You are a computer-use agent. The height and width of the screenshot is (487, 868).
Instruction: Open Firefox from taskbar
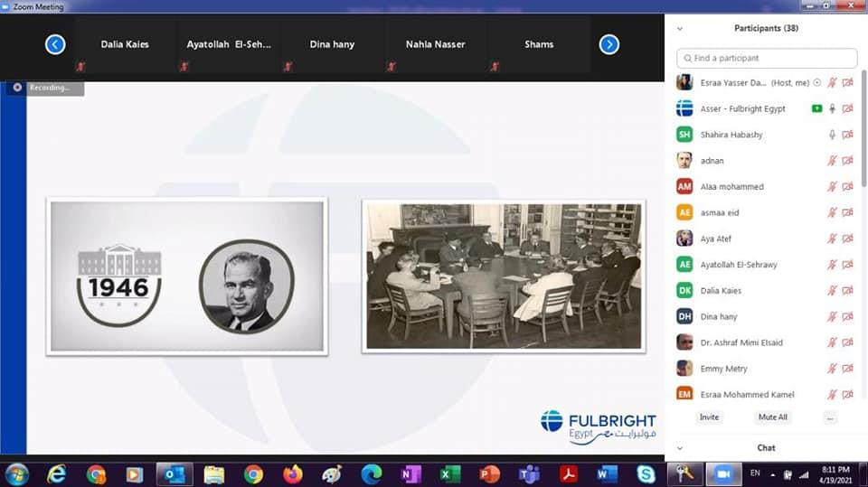coord(292,474)
